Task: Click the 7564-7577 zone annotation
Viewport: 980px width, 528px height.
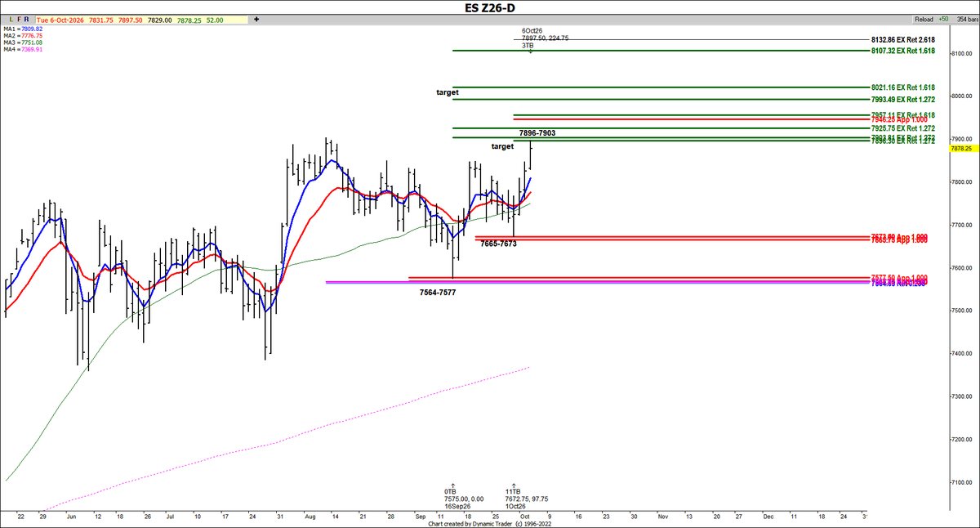Action: coord(438,292)
